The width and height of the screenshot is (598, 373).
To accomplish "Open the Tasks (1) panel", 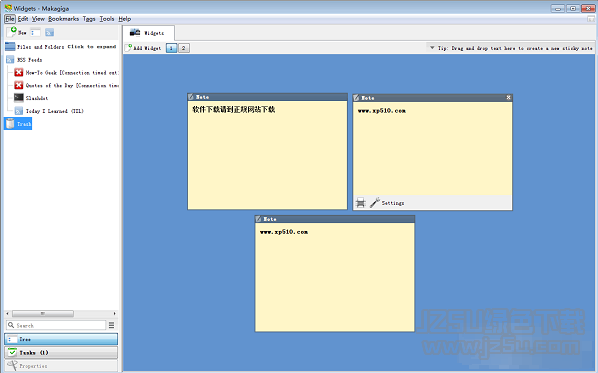I will [x=61, y=352].
